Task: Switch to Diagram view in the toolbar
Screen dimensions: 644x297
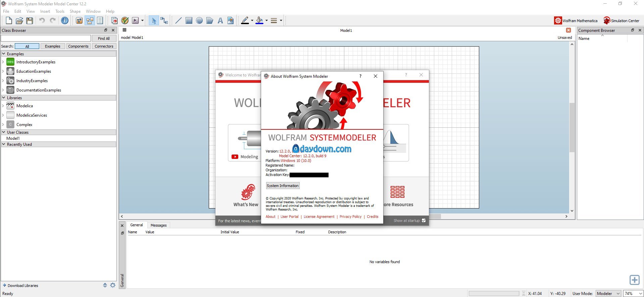Action: pos(90,21)
